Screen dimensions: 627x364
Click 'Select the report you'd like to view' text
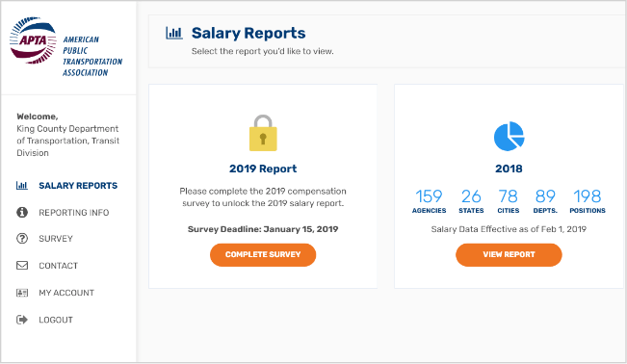pyautogui.click(x=262, y=52)
